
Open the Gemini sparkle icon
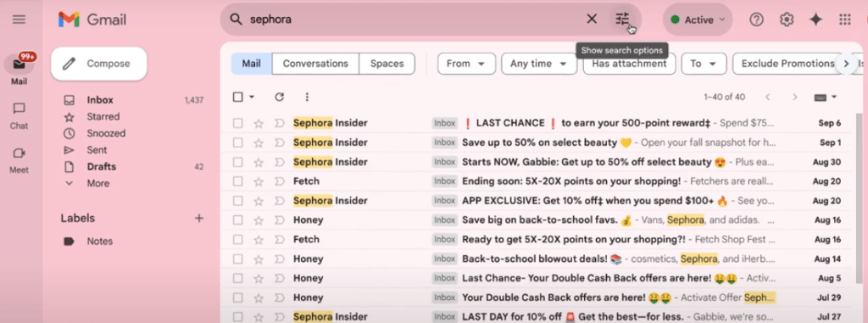coord(815,19)
